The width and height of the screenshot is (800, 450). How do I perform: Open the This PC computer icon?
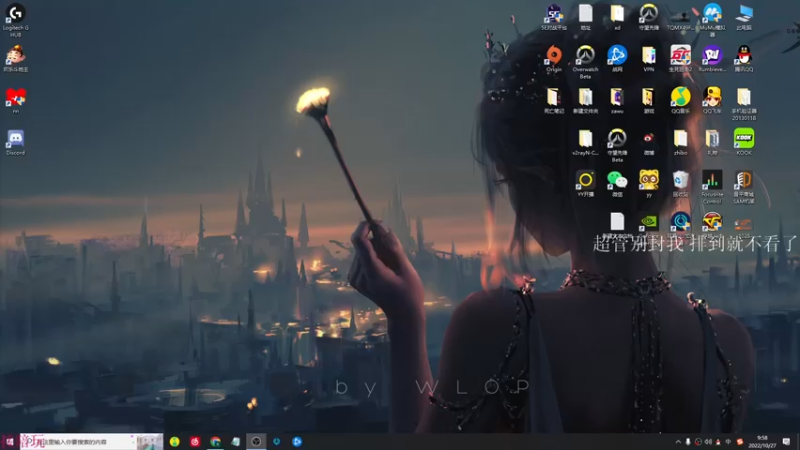click(x=743, y=16)
